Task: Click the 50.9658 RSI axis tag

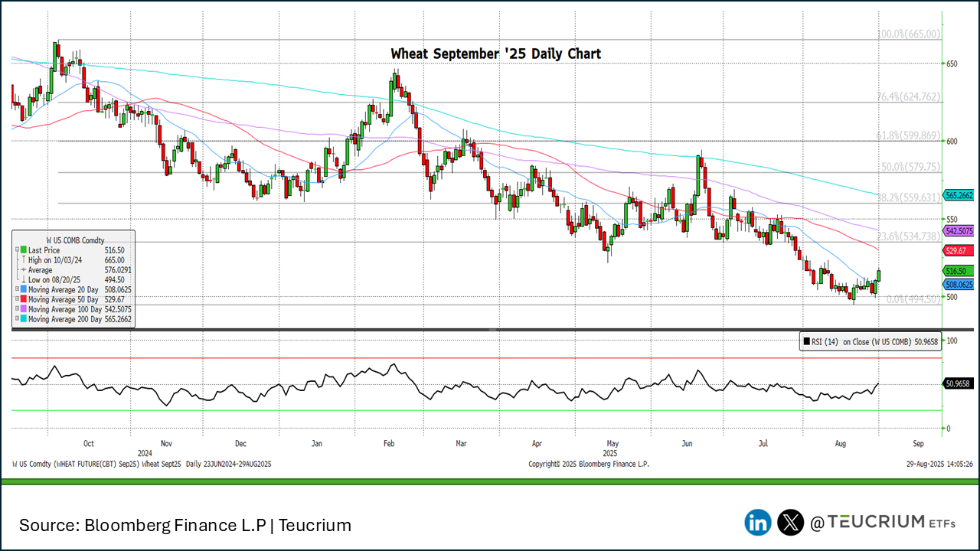Action: click(959, 383)
